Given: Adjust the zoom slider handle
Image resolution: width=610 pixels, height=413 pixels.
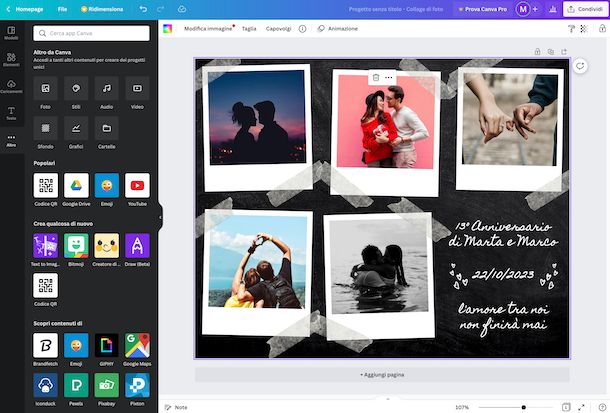Looking at the screenshot, I should tap(524, 407).
